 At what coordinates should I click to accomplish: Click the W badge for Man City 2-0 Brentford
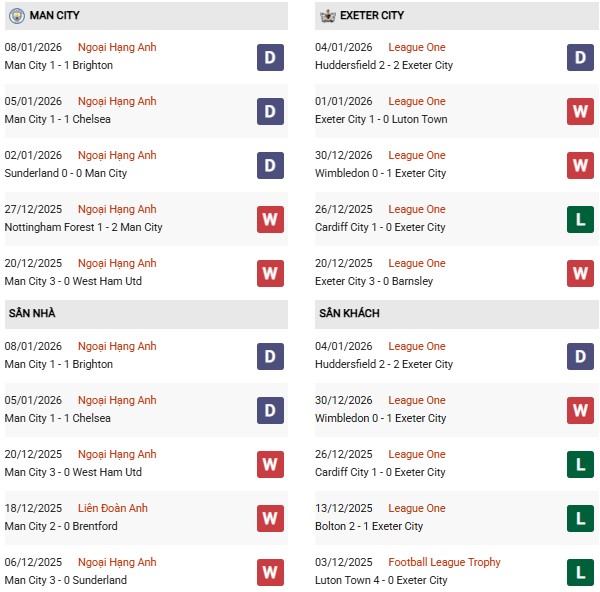coord(270,518)
